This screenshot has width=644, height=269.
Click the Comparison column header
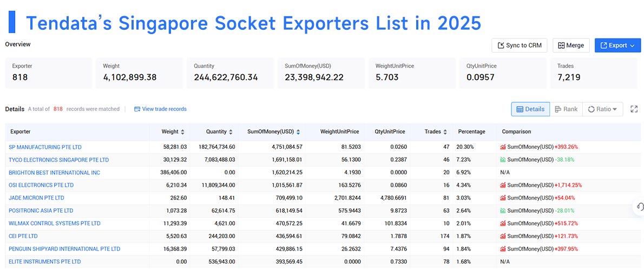click(516, 132)
